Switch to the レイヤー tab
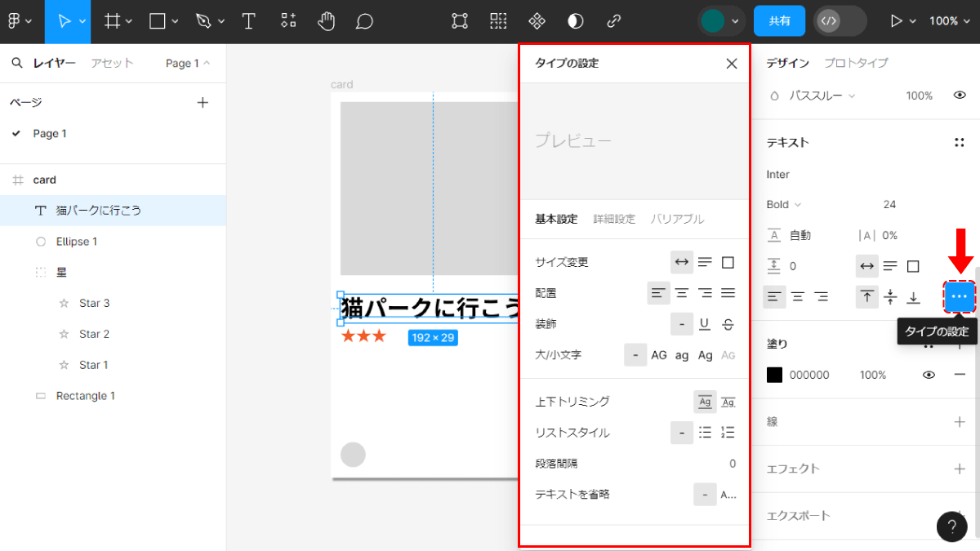 pos(55,63)
